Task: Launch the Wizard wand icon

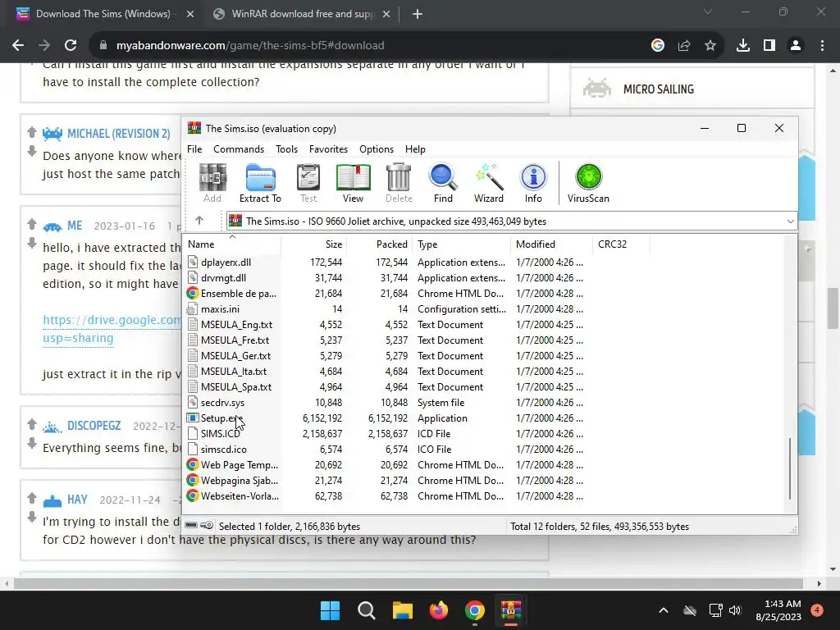Action: coord(489,183)
